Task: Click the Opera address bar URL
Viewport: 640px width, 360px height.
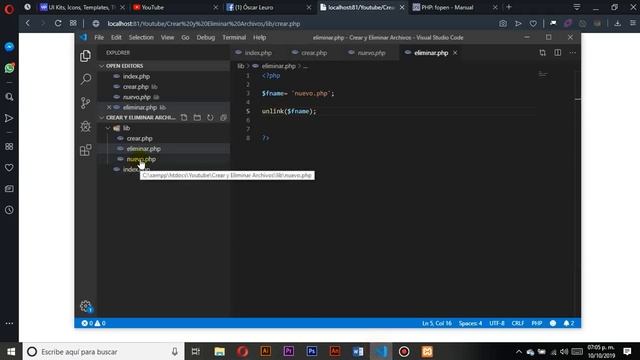Action: 204,24
